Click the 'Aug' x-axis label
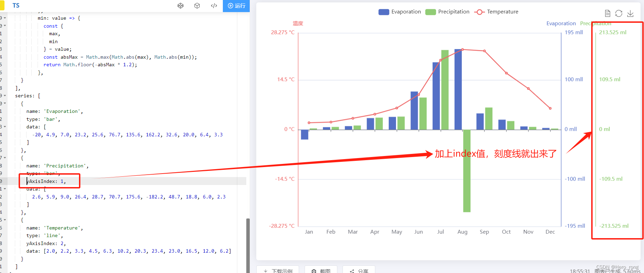This screenshot has width=644, height=273. 463,232
